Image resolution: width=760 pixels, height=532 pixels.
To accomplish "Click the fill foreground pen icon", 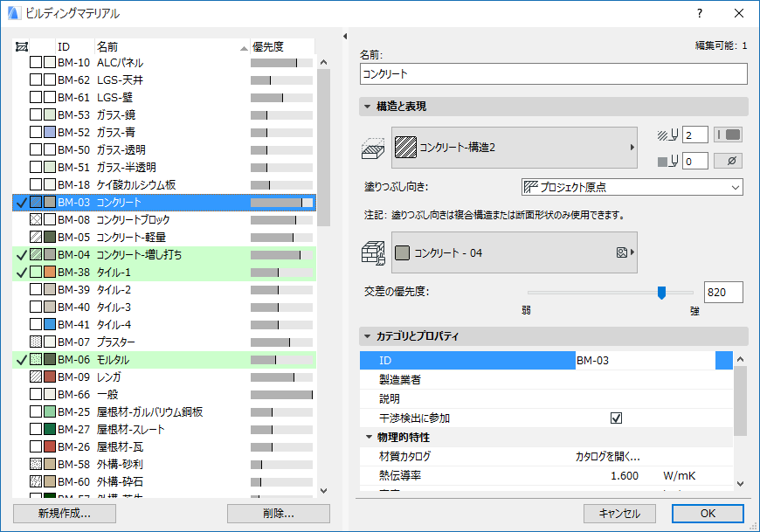I will point(668,135).
